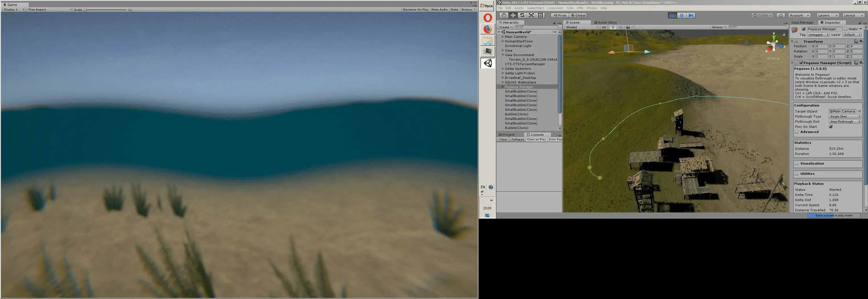This screenshot has width=868, height=299.
Task: Toggle scene effects image icon
Action: click(628, 27)
